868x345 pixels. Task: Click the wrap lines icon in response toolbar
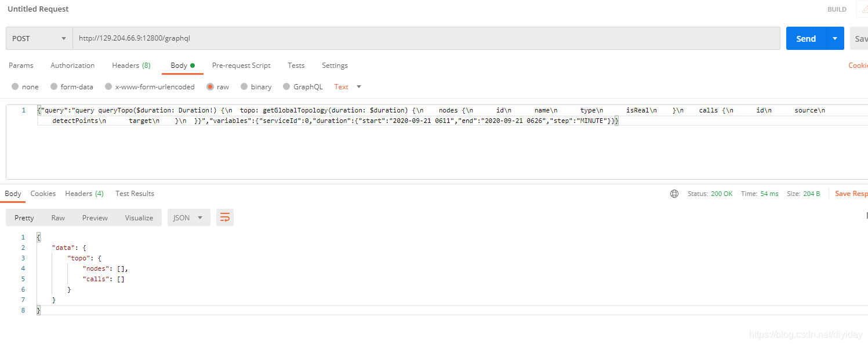tap(225, 217)
